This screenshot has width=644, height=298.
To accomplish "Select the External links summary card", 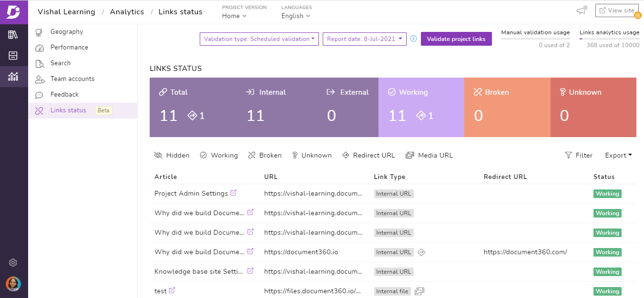I will 348,107.
